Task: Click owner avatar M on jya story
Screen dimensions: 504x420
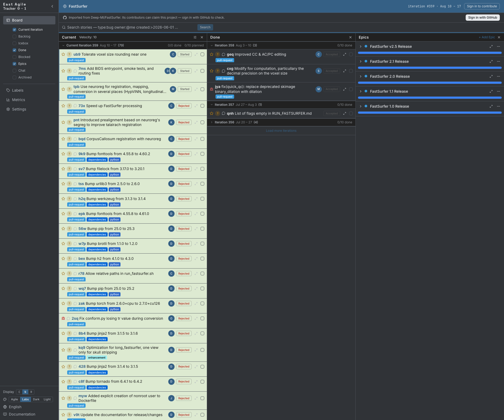Action: [319, 89]
